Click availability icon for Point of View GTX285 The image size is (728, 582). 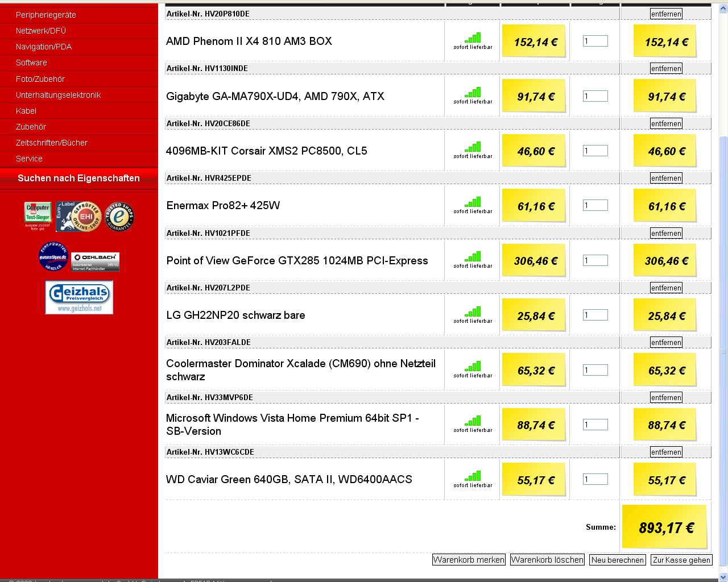(473, 256)
